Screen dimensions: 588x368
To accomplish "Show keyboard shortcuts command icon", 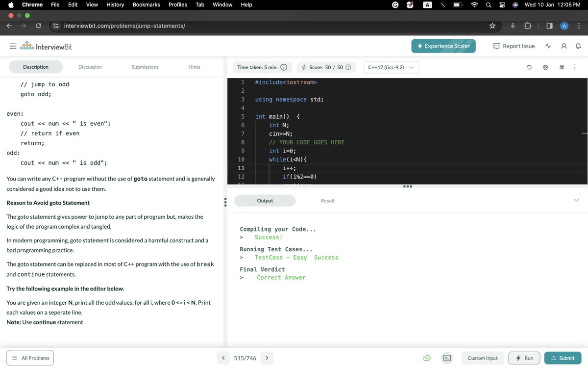I will 562,67.
